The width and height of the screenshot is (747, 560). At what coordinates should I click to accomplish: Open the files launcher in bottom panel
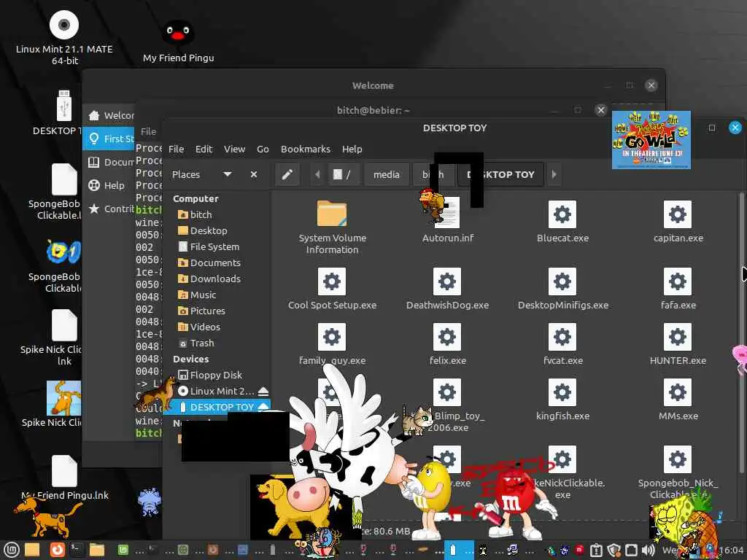pos(97,550)
